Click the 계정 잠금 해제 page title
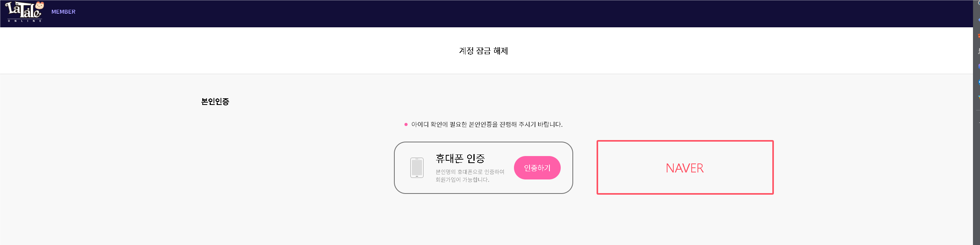Screen dimensions: 980x245 [x=483, y=51]
